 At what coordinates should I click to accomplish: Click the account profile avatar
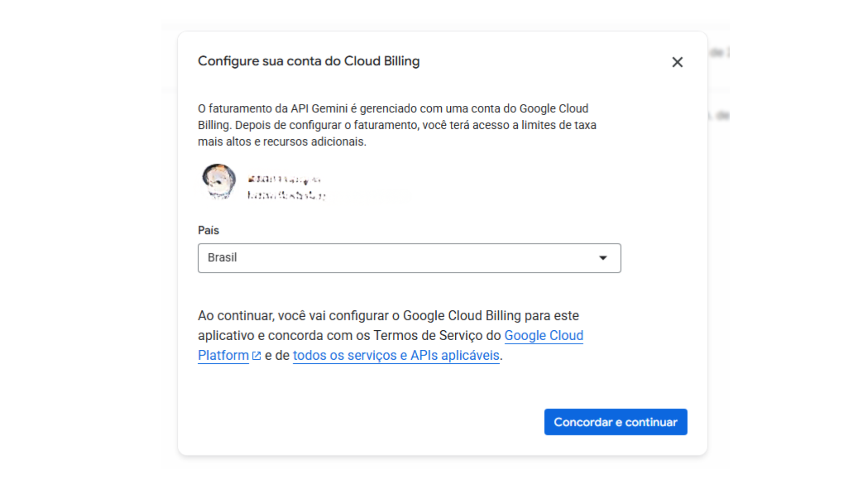click(219, 181)
